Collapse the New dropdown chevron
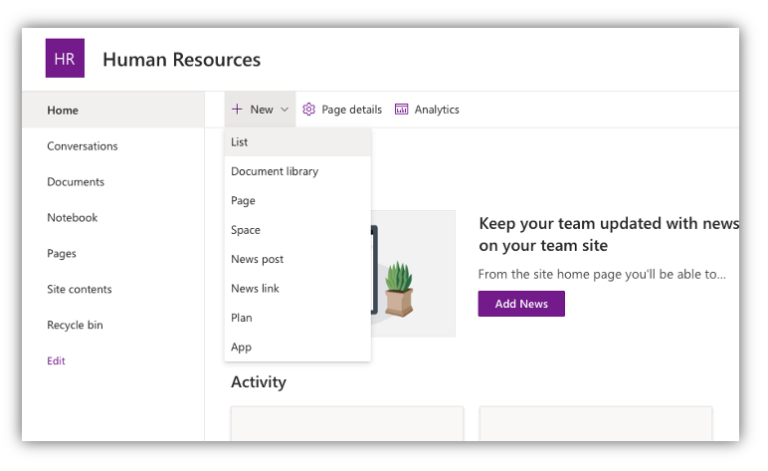 284,110
